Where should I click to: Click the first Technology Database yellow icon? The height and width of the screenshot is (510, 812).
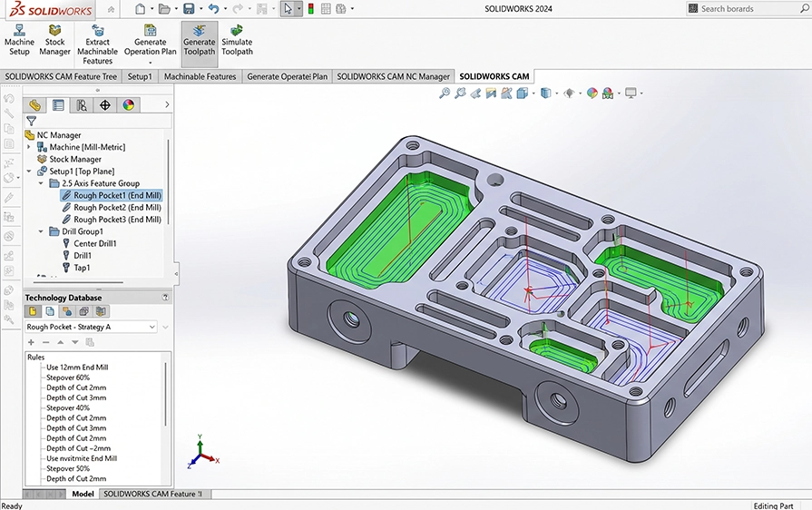tap(33, 311)
